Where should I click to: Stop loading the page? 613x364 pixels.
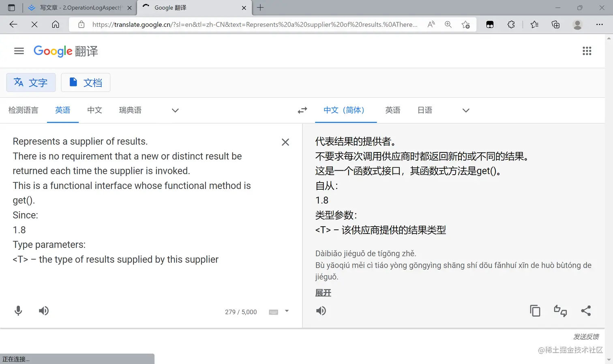tap(34, 24)
